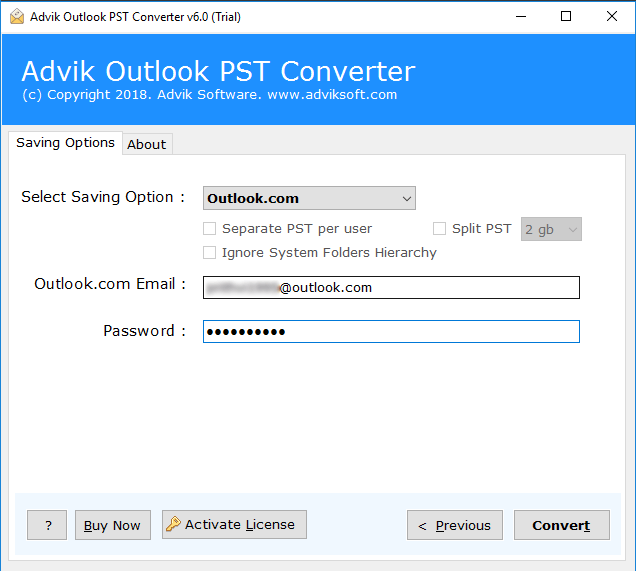This screenshot has width=636, height=571.
Task: Focus the Outlook.com Email input field
Action: coord(391,288)
